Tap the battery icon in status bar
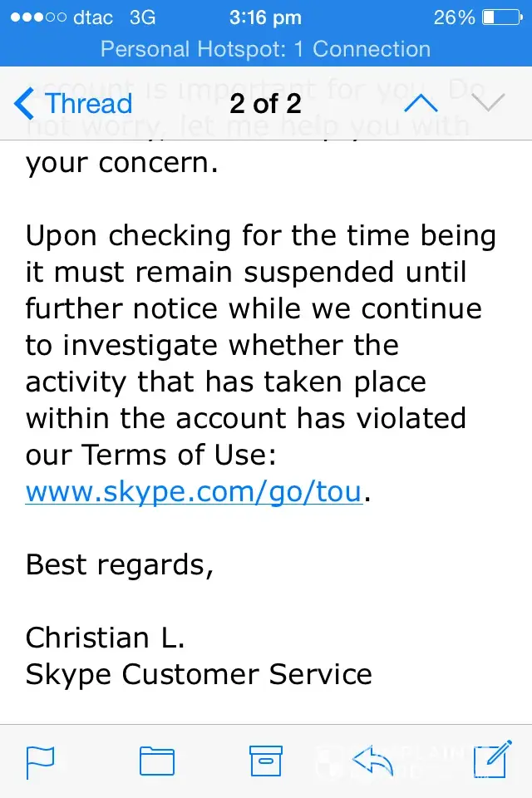Image resolution: width=532 pixels, height=798 pixels. (500, 17)
